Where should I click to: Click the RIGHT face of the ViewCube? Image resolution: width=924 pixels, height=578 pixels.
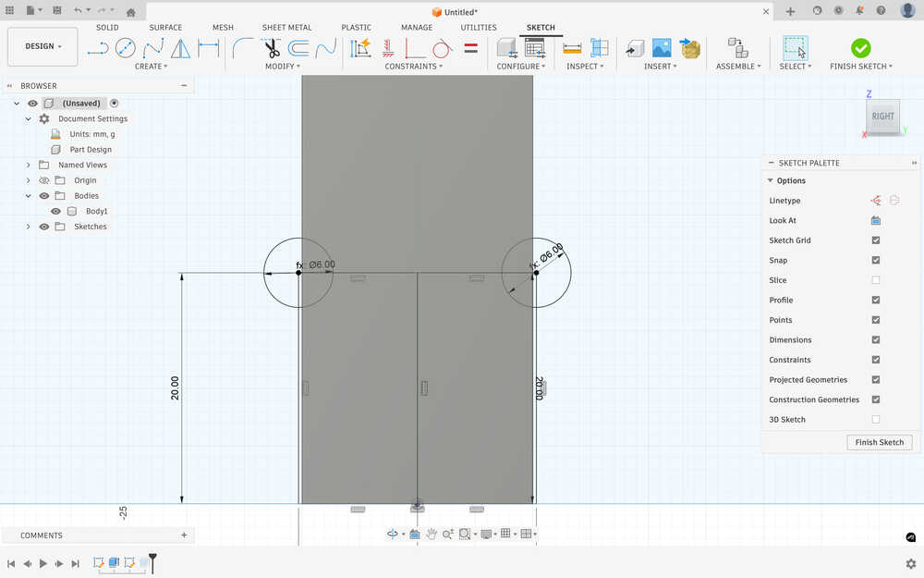click(x=882, y=117)
